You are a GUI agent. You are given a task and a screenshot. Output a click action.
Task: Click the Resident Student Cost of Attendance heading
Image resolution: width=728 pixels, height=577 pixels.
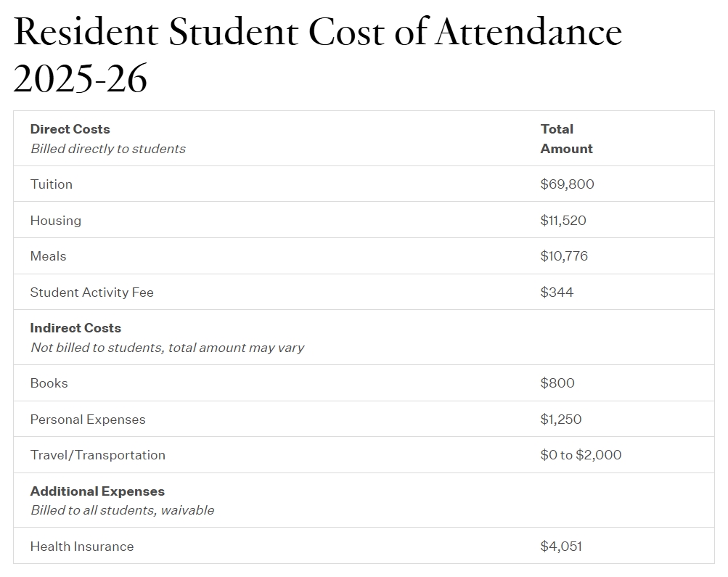(318, 55)
